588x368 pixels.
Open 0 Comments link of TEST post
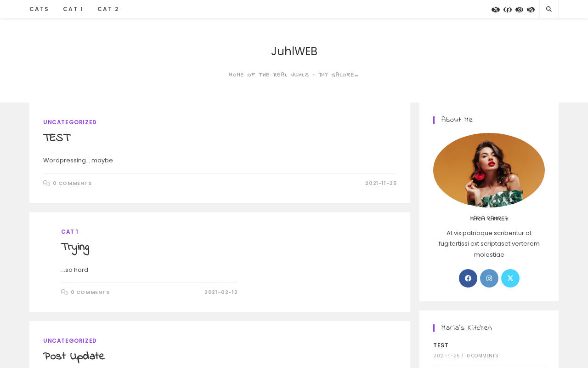(x=72, y=183)
